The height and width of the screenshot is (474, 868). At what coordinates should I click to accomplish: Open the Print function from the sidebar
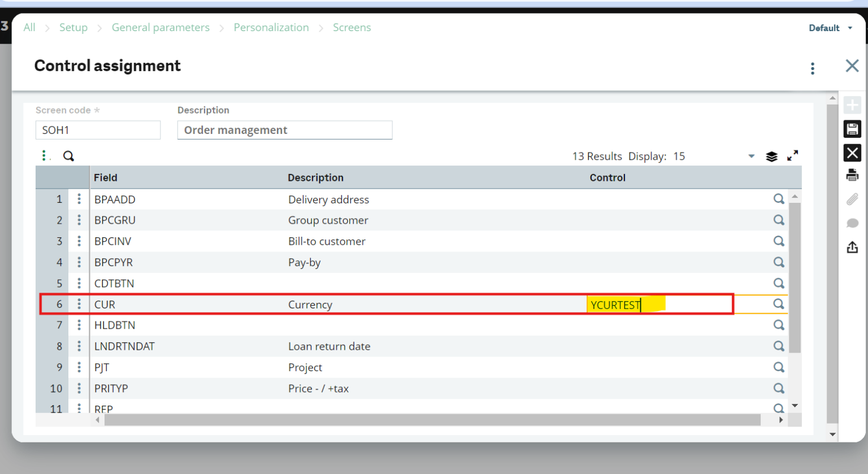tap(853, 175)
